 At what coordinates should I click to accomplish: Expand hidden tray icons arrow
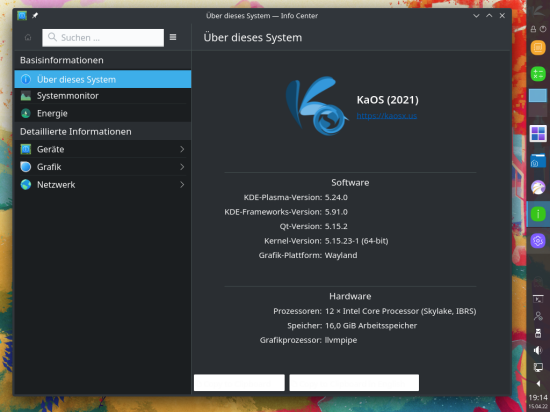click(538, 383)
